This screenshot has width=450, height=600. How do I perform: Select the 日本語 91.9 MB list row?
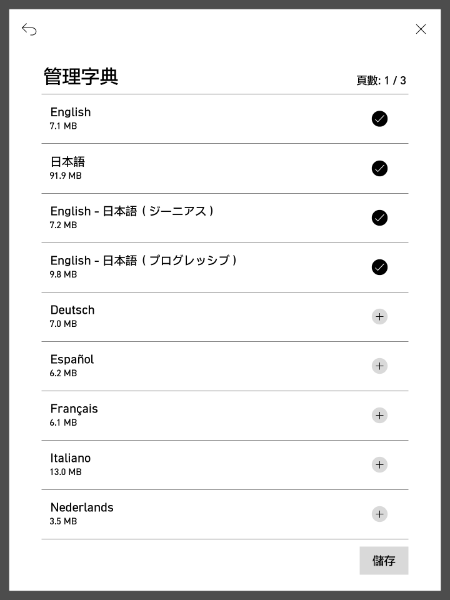[x=225, y=168]
